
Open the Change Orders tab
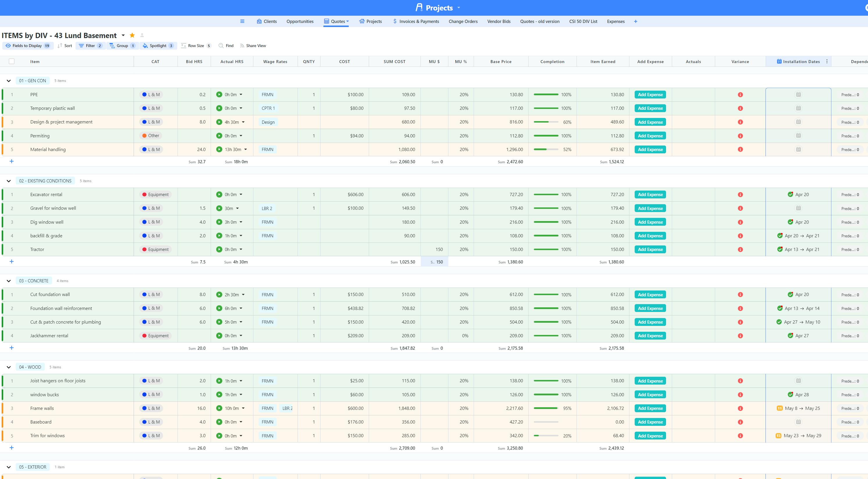coord(463,21)
